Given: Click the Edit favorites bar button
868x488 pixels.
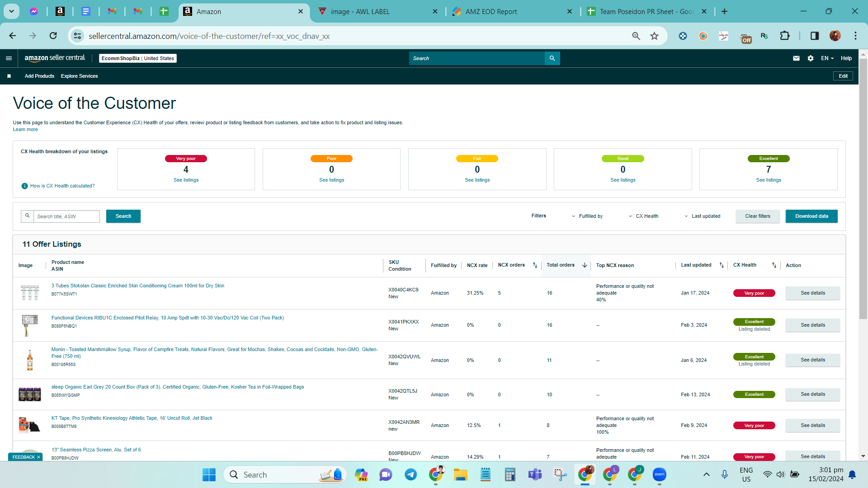Looking at the screenshot, I should tap(843, 76).
